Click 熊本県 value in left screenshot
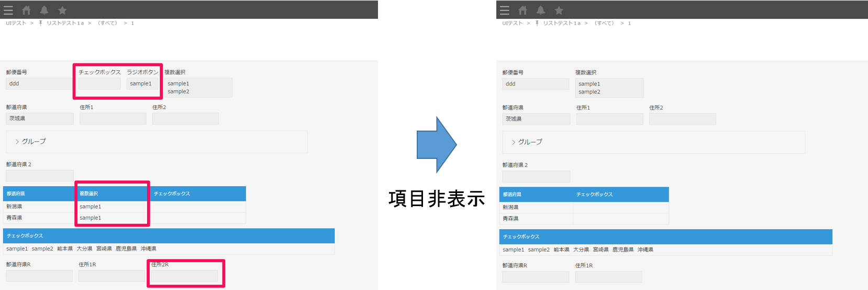This screenshot has height=290, width=868. (x=65, y=249)
